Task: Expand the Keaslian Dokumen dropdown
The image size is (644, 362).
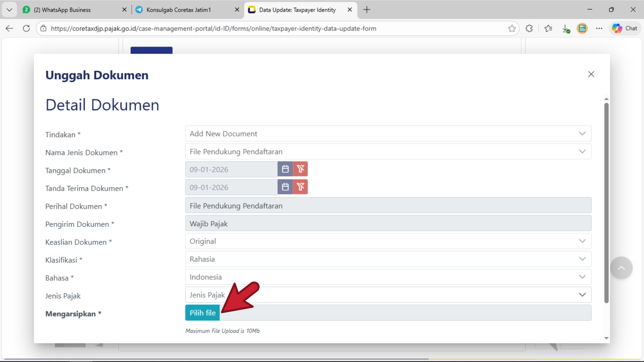Action: (388, 241)
